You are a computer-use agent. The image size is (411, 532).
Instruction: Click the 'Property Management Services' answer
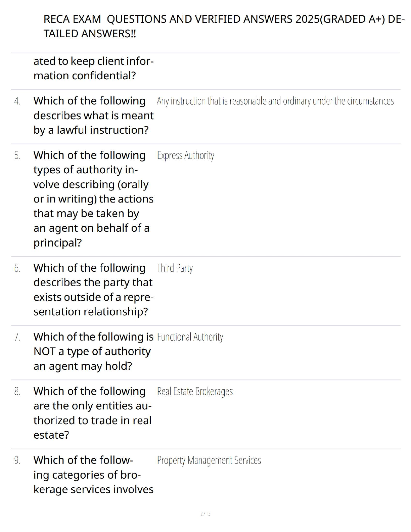point(209,460)
